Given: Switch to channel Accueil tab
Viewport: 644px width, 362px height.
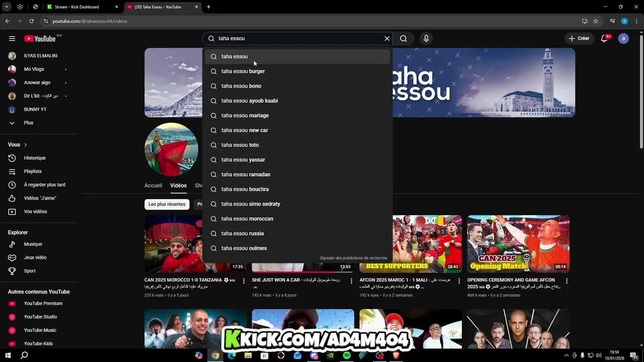Looking at the screenshot, I should (153, 186).
